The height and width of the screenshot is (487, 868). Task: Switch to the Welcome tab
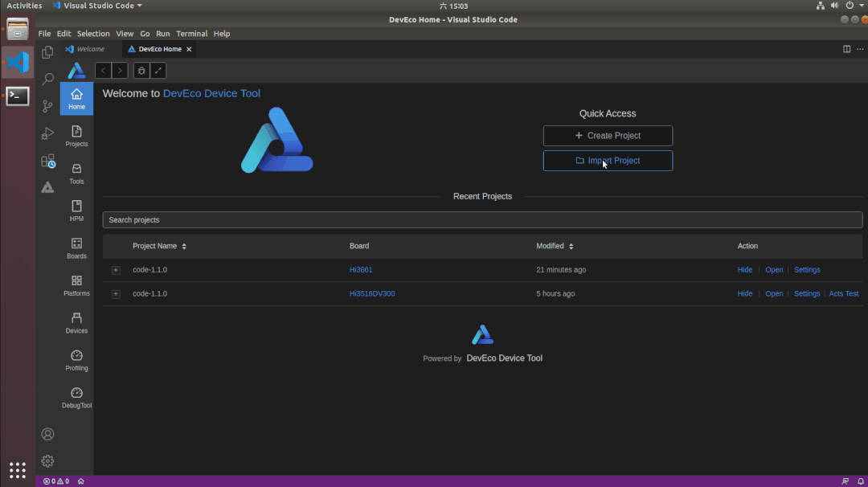90,49
